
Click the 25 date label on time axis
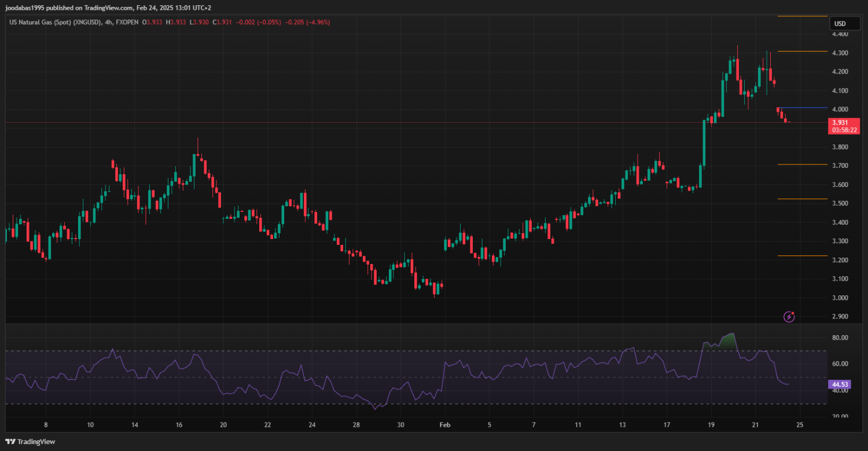pyautogui.click(x=800, y=424)
